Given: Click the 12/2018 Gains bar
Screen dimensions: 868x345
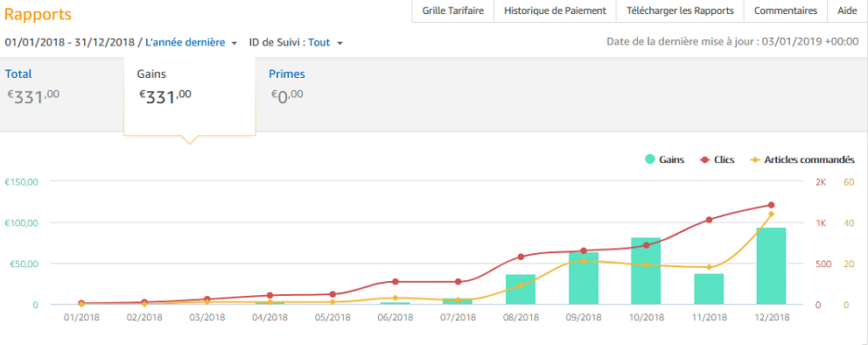Looking at the screenshot, I should (771, 266).
